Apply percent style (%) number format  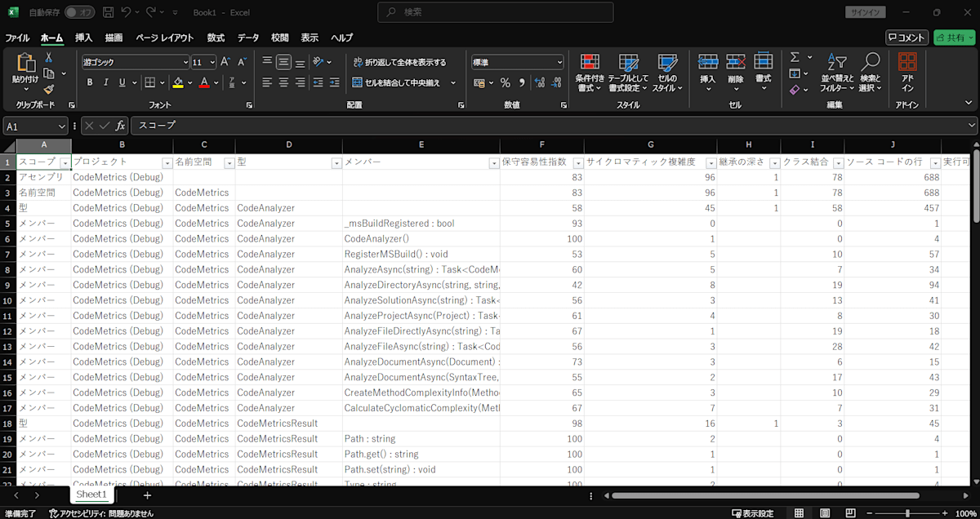505,82
